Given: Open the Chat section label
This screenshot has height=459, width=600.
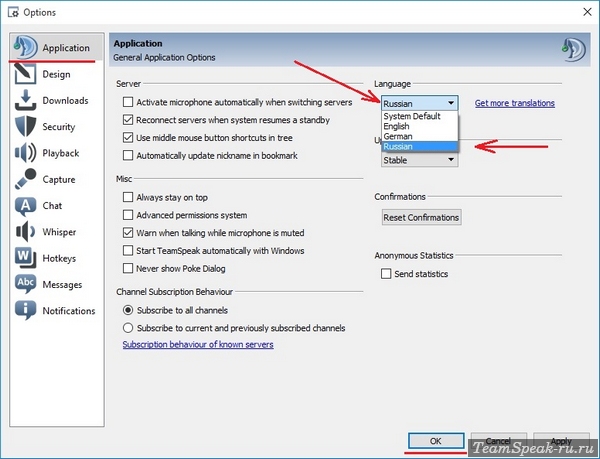Looking at the screenshot, I should [x=52, y=206].
